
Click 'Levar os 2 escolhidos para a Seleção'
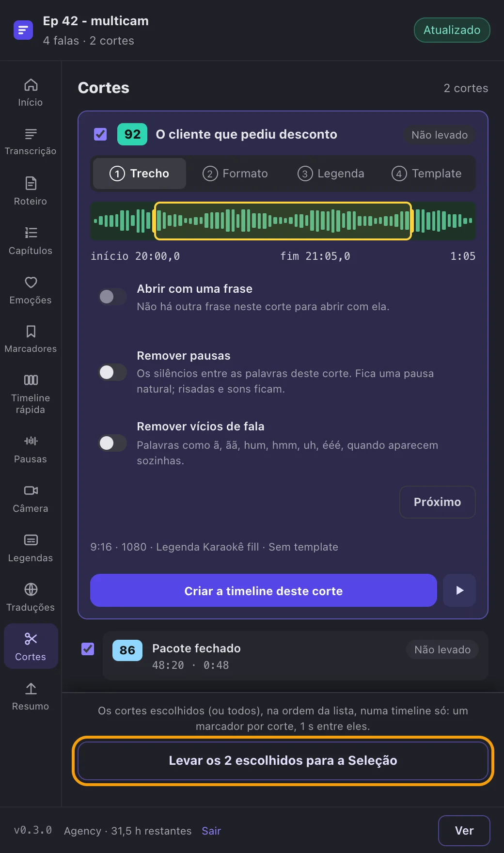(x=283, y=760)
